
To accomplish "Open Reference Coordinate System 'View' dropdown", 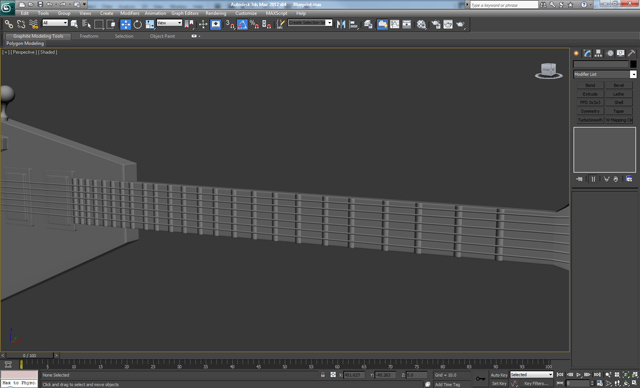I will pos(169,23).
